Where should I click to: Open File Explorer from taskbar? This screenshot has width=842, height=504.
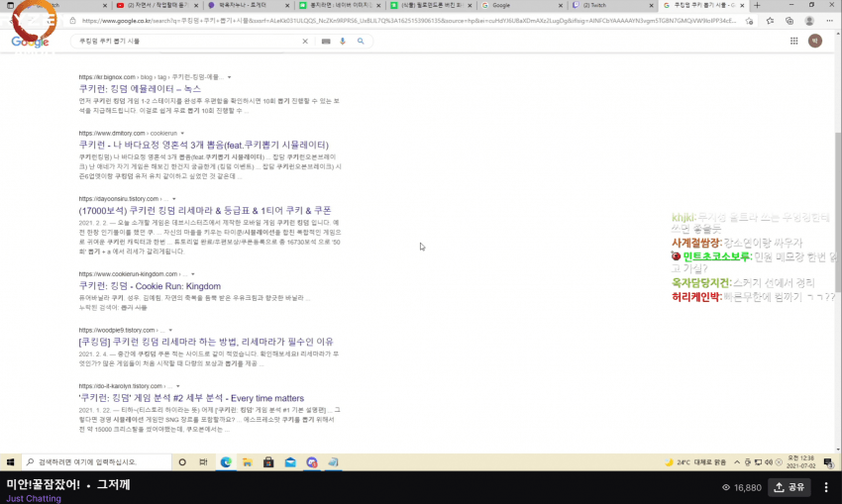[247, 462]
